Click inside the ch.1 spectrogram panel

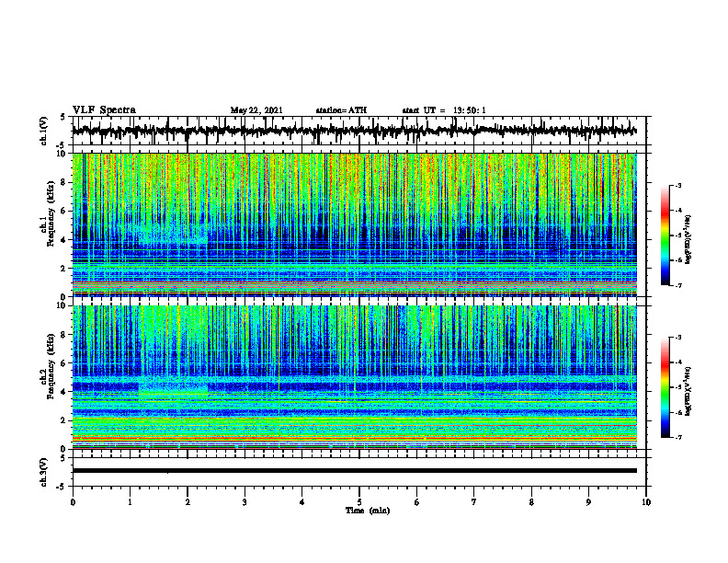click(x=354, y=224)
